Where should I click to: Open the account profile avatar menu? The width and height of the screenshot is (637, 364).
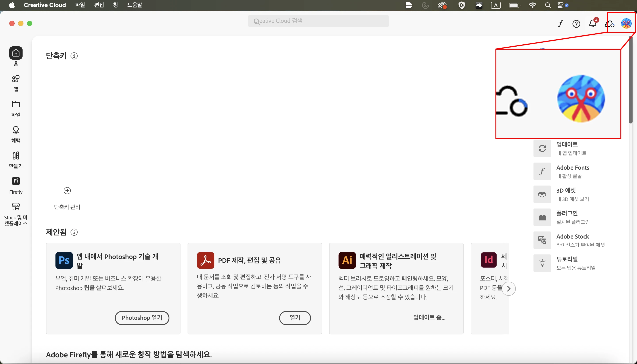coord(626,23)
